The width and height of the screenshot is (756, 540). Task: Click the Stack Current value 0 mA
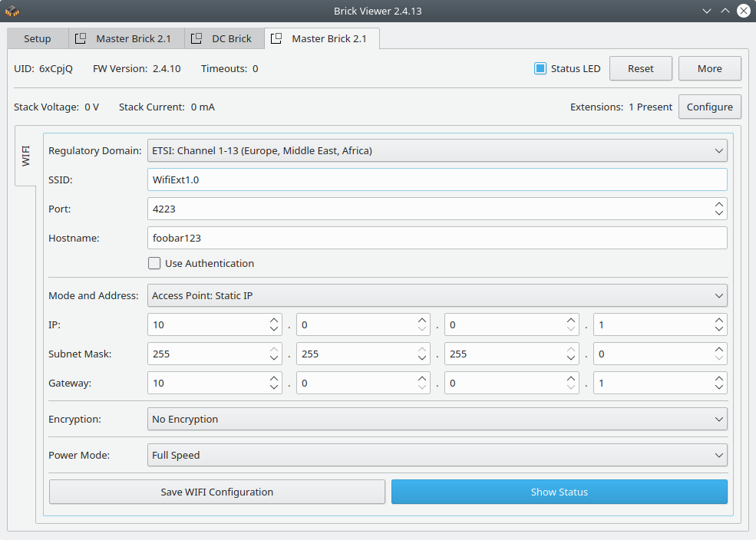point(203,107)
